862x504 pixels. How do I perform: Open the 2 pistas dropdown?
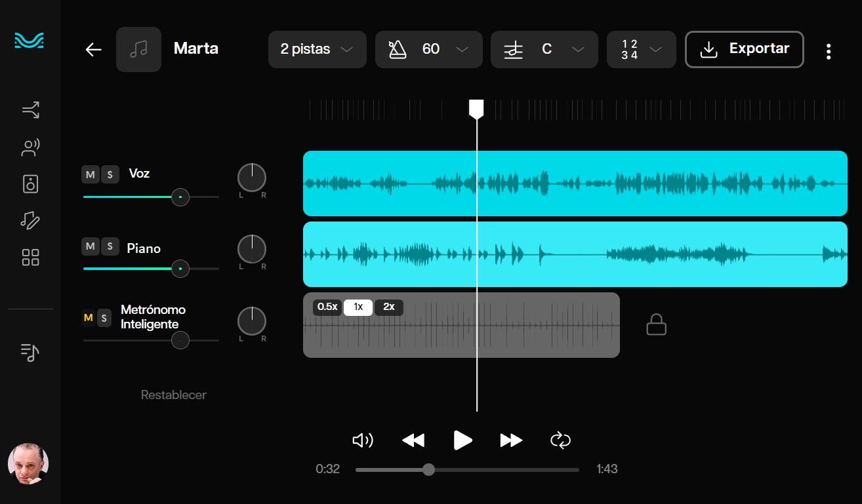[x=318, y=49]
